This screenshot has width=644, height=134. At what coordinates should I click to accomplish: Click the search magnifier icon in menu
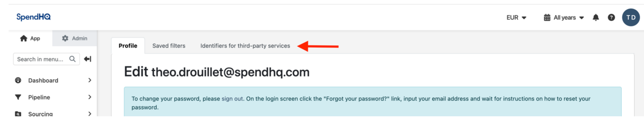pyautogui.click(x=72, y=59)
